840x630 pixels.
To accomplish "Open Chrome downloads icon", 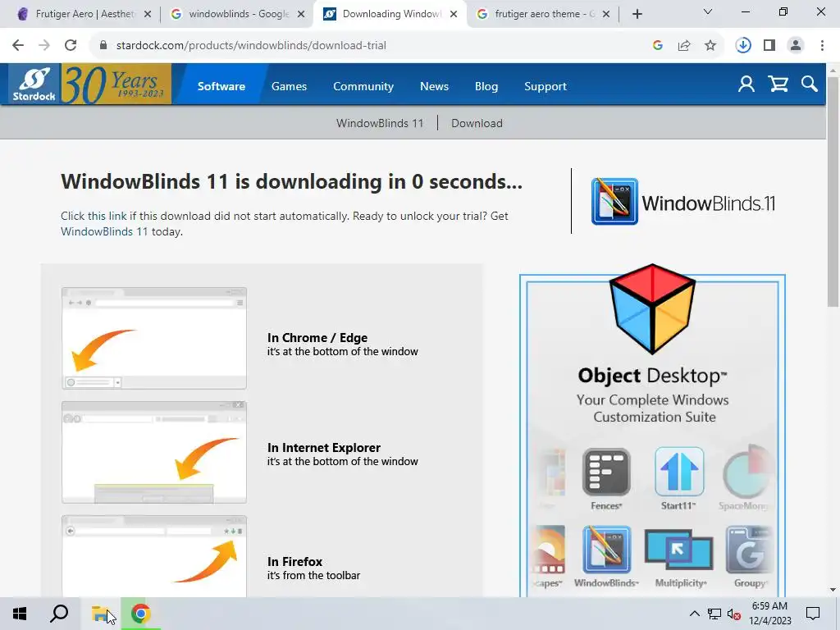I will pos(743,46).
